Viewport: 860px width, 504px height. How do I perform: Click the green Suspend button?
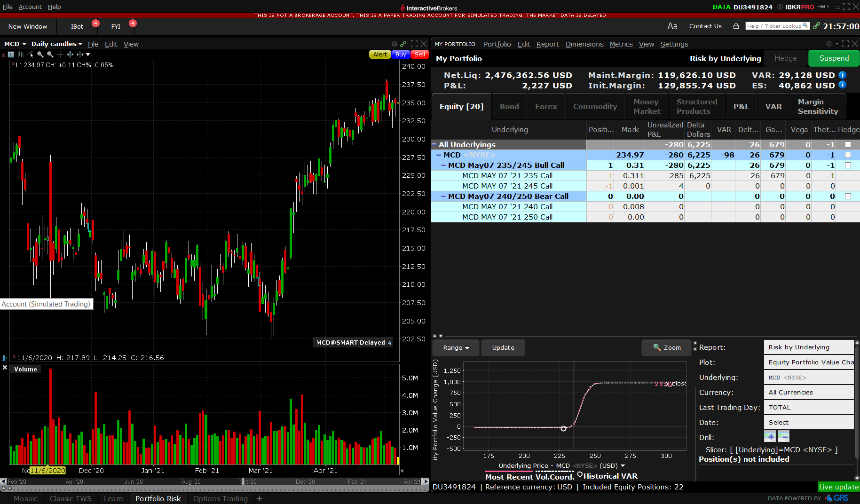tap(834, 58)
